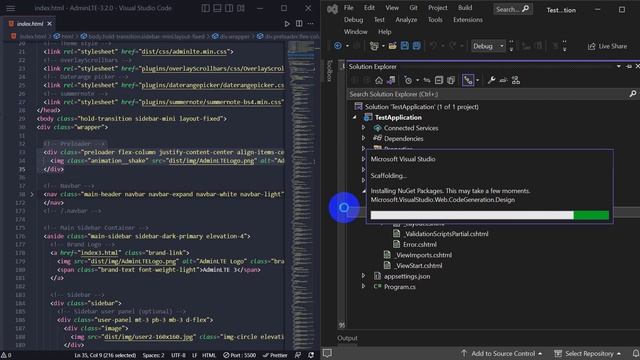Image resolution: width=640 pixels, height=360 pixels.
Task: Click Prettier status bar entry
Action: click(275, 355)
